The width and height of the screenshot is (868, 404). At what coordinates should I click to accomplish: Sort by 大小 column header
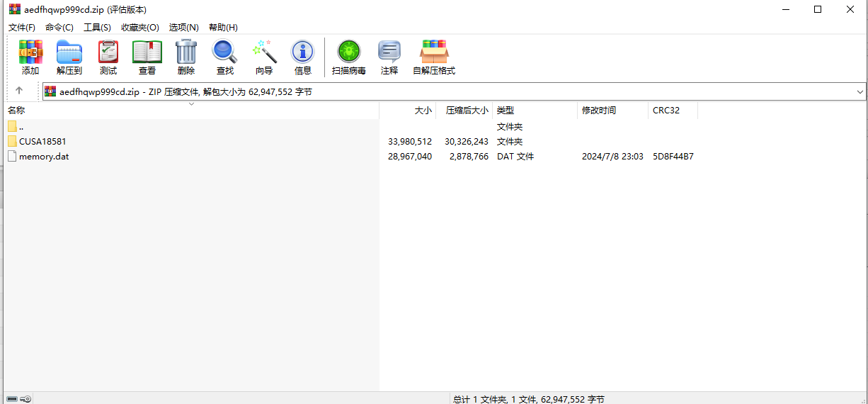click(407, 111)
